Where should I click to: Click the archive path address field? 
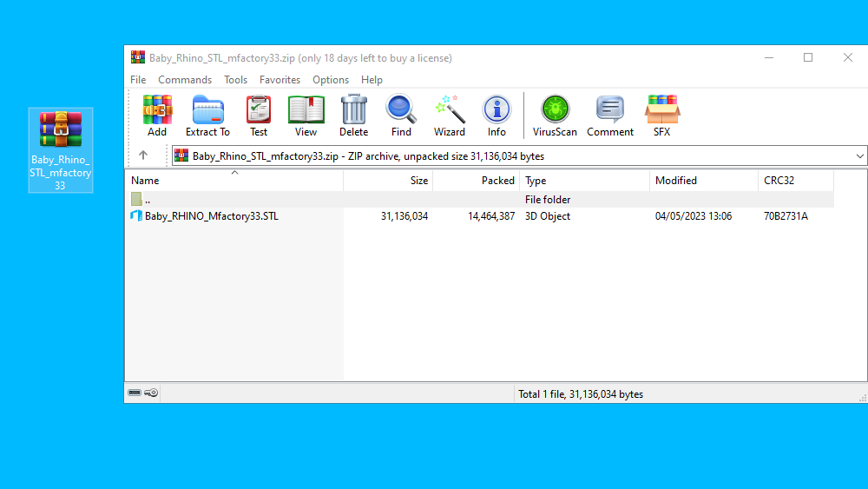(x=519, y=156)
